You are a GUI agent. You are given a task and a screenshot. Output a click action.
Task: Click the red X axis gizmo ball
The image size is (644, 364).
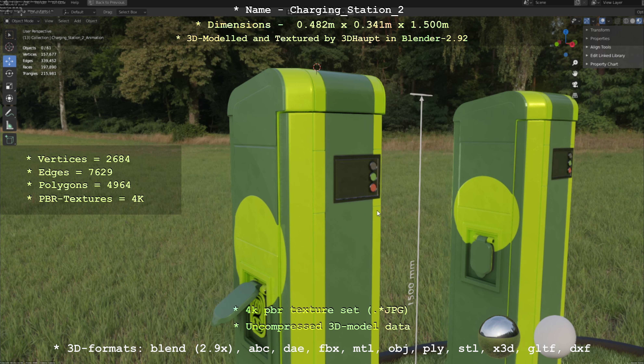click(x=572, y=44)
